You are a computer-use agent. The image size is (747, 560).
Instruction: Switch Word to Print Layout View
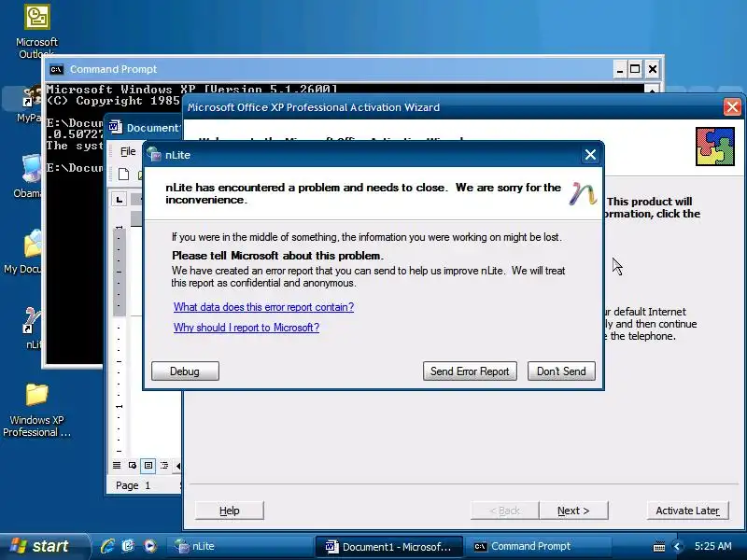click(x=148, y=465)
